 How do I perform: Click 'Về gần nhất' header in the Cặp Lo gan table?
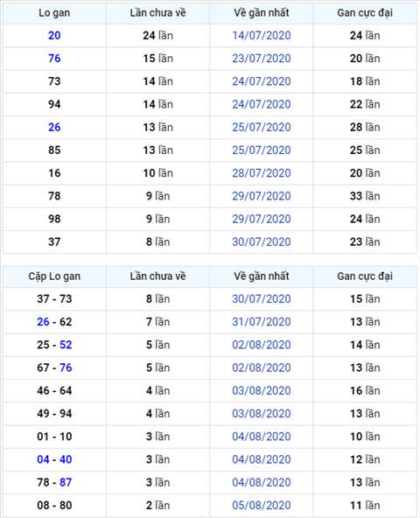coord(261,276)
